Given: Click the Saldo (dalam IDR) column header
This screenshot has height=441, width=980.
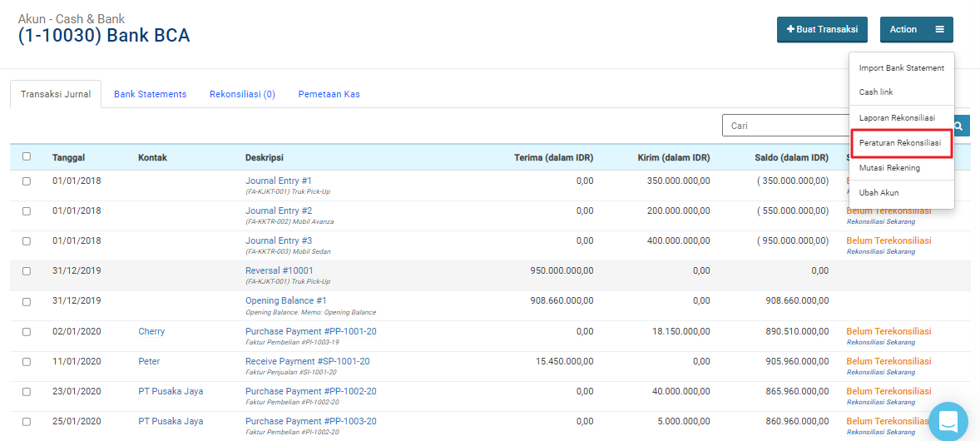Looking at the screenshot, I should point(792,157).
